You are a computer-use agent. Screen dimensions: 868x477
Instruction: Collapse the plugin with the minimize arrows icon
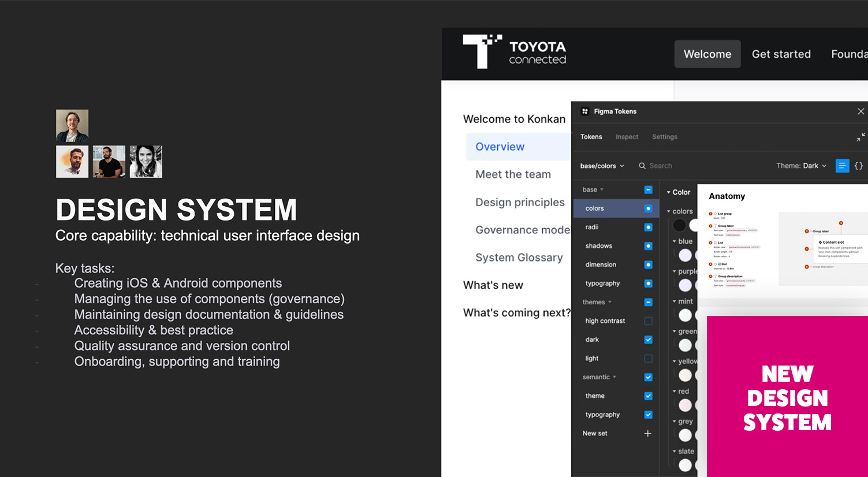(x=860, y=137)
